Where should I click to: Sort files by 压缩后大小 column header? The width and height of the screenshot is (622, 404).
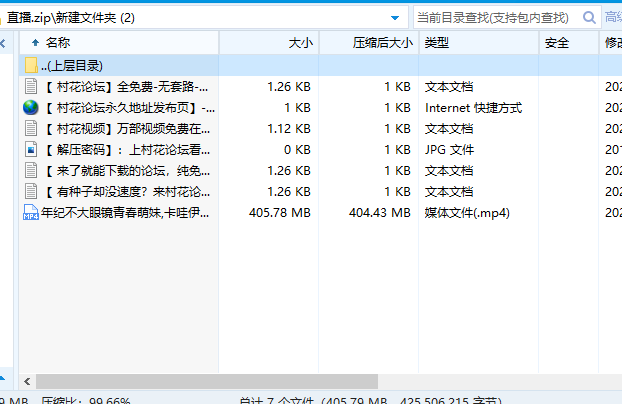[382, 42]
